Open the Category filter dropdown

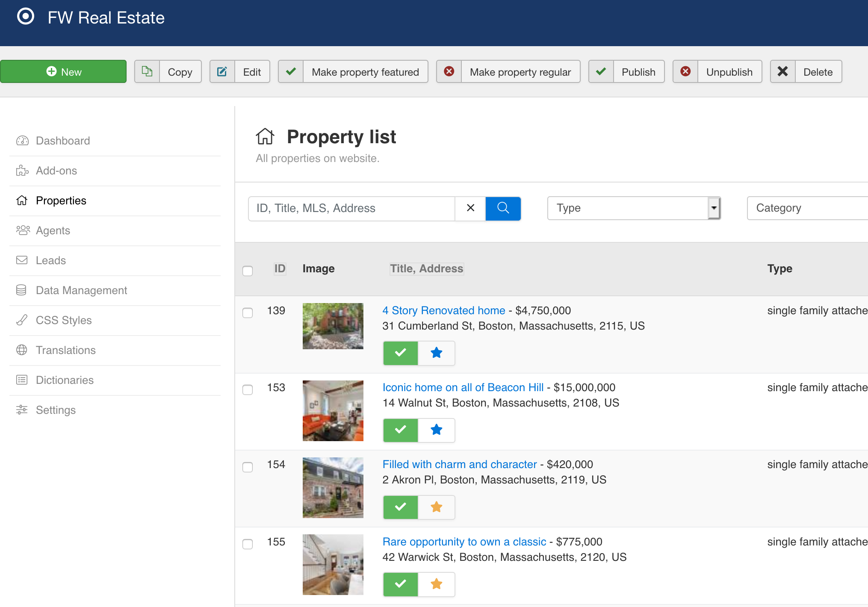806,208
